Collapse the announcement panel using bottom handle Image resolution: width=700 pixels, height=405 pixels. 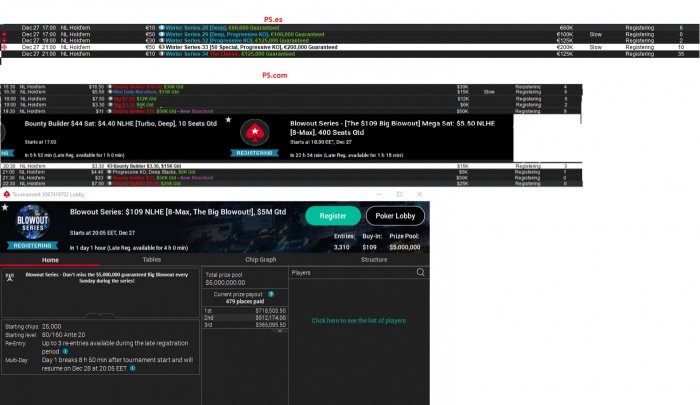coord(100,315)
